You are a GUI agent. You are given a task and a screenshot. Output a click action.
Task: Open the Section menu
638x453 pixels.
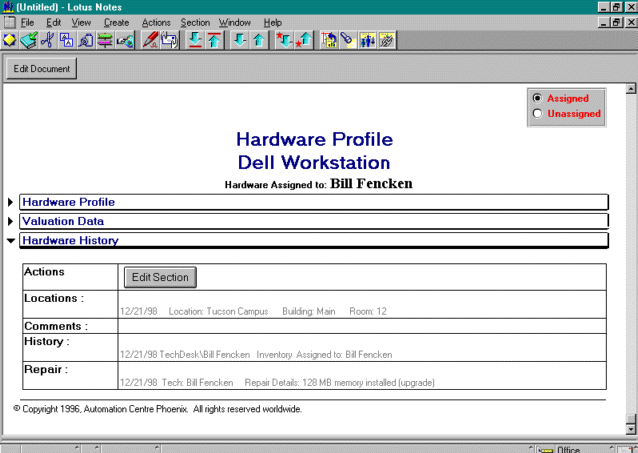pos(195,23)
